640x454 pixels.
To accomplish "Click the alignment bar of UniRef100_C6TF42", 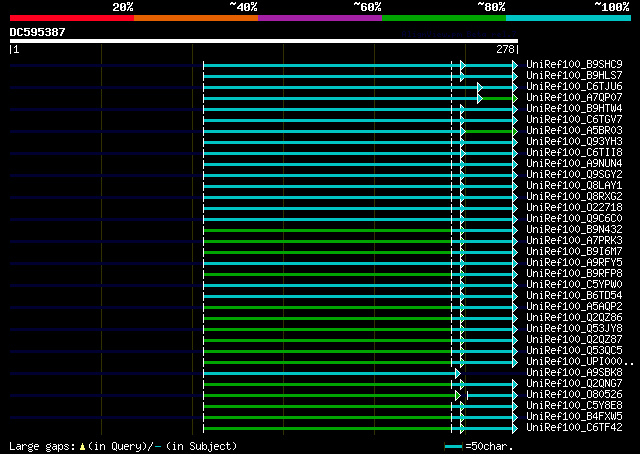I will click(360, 429).
